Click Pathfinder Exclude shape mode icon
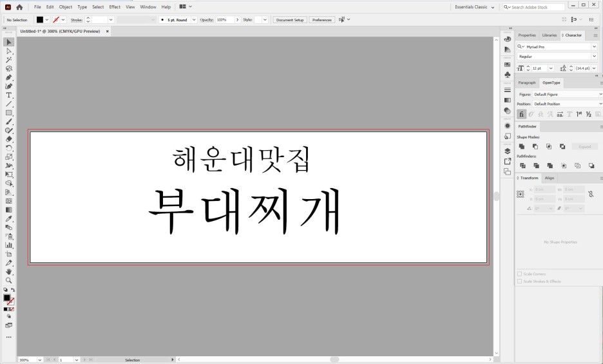 [562, 147]
